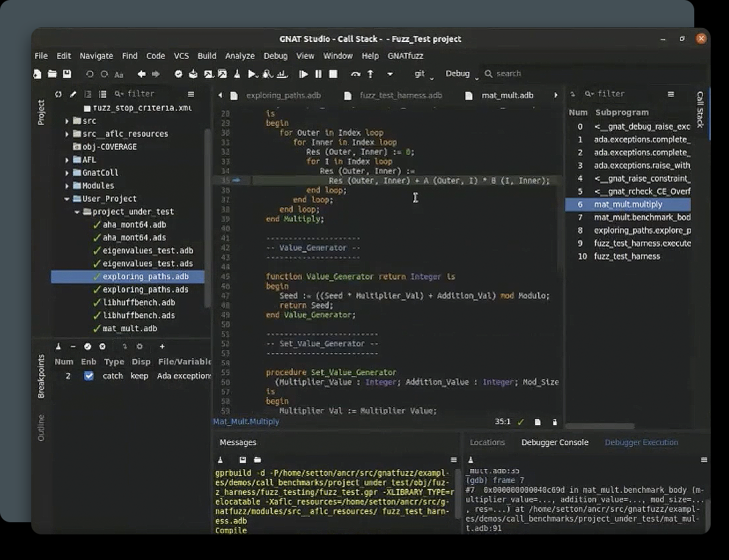This screenshot has width=729, height=560.
Task: Switch to the Debugger Execution tab
Action: tap(641, 442)
